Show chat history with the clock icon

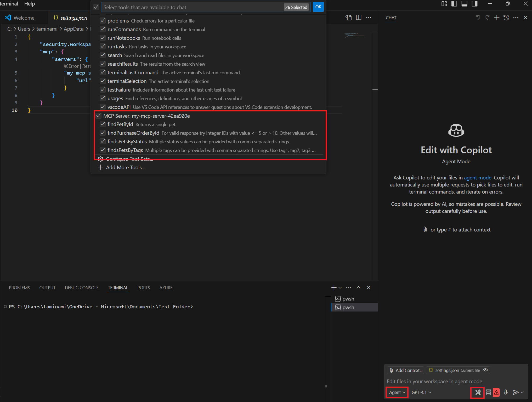point(506,18)
